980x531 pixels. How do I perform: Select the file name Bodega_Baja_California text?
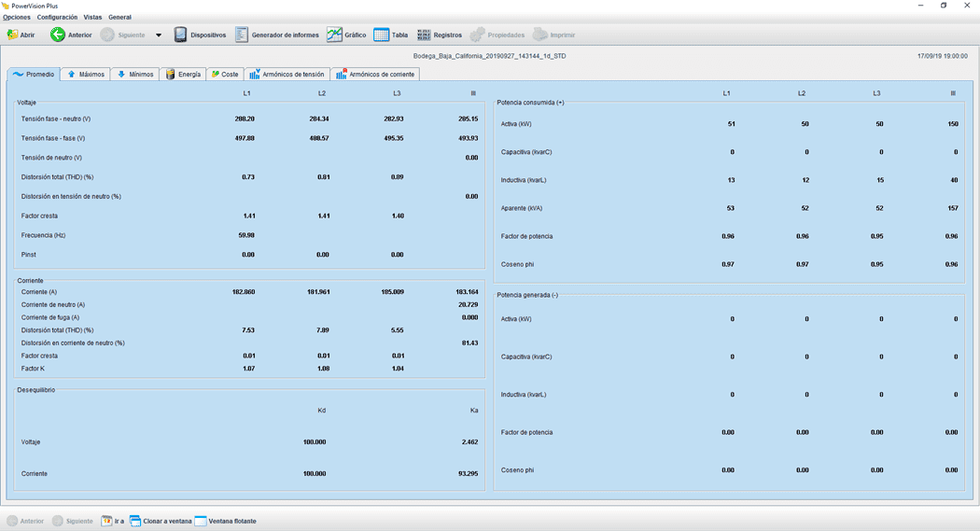click(489, 56)
